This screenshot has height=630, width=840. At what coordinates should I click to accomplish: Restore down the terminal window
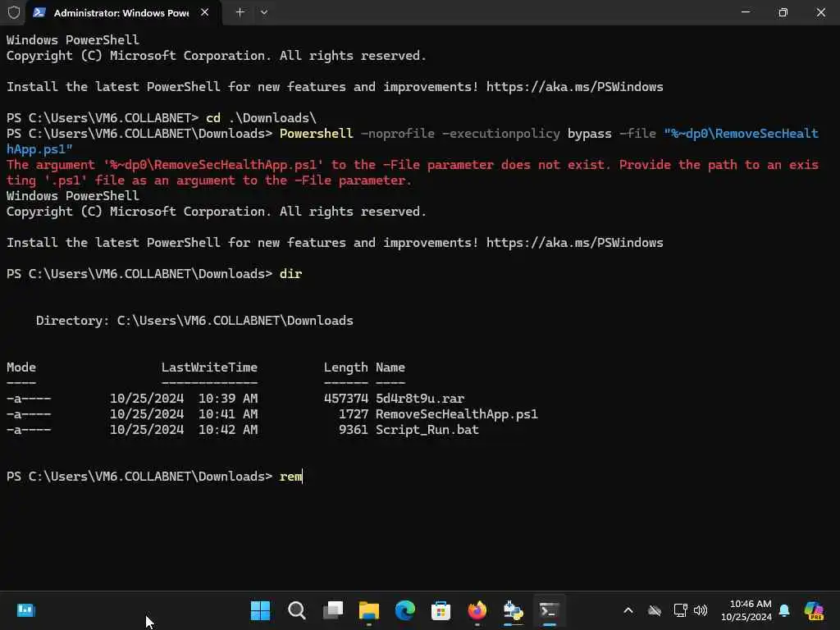(x=783, y=12)
